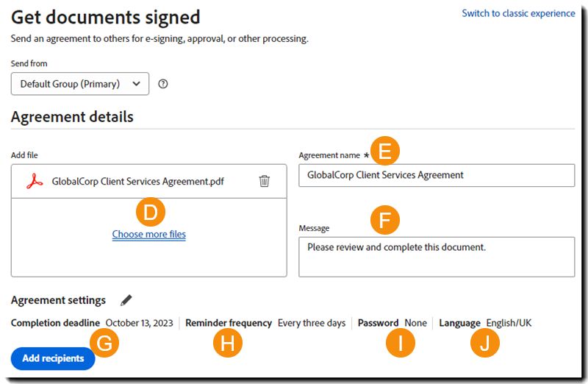This screenshot has height=384, width=588.
Task: Click the Choose more files link
Action: 149,235
